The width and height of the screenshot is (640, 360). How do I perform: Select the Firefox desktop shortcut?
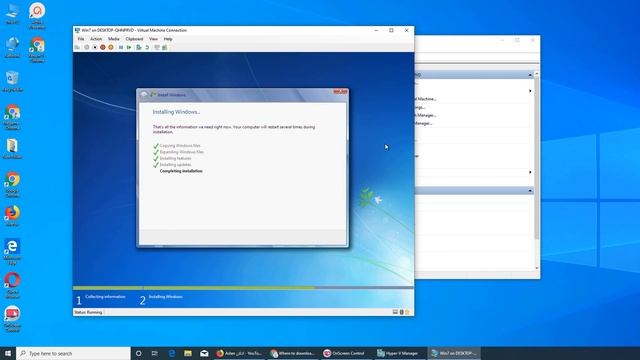click(12, 216)
